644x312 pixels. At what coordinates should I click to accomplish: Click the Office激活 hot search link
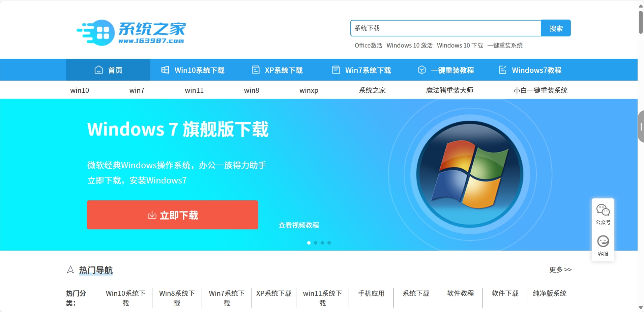[368, 45]
